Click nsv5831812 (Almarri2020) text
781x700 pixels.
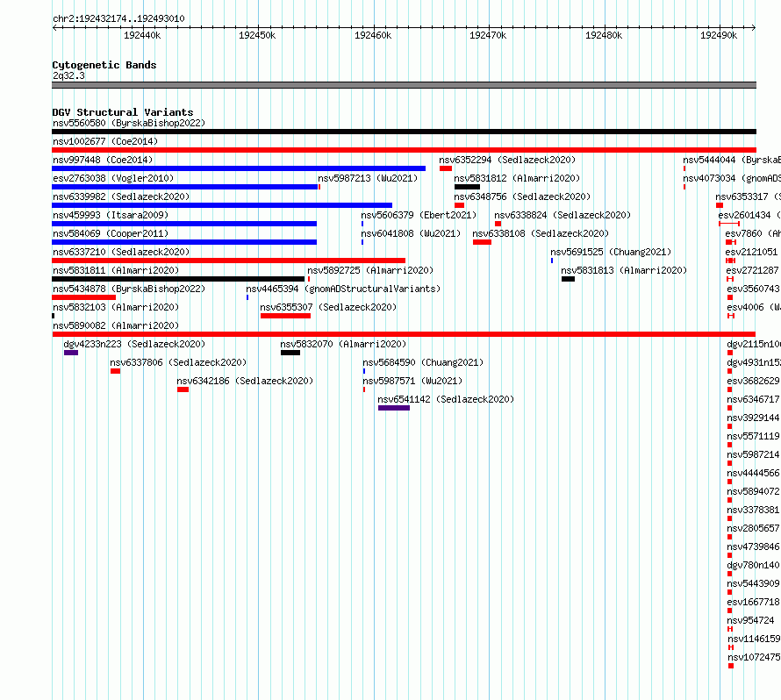click(x=517, y=178)
